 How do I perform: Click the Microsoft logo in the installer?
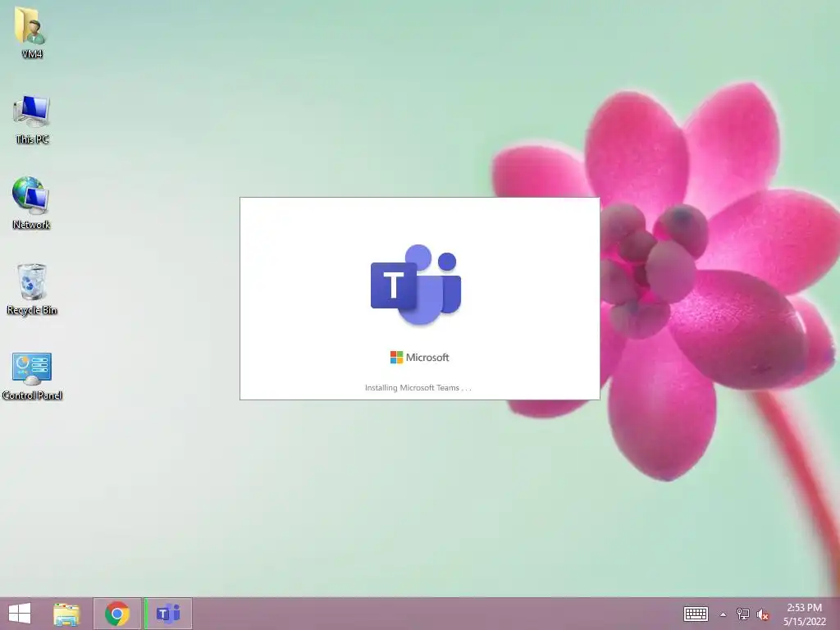coord(419,358)
